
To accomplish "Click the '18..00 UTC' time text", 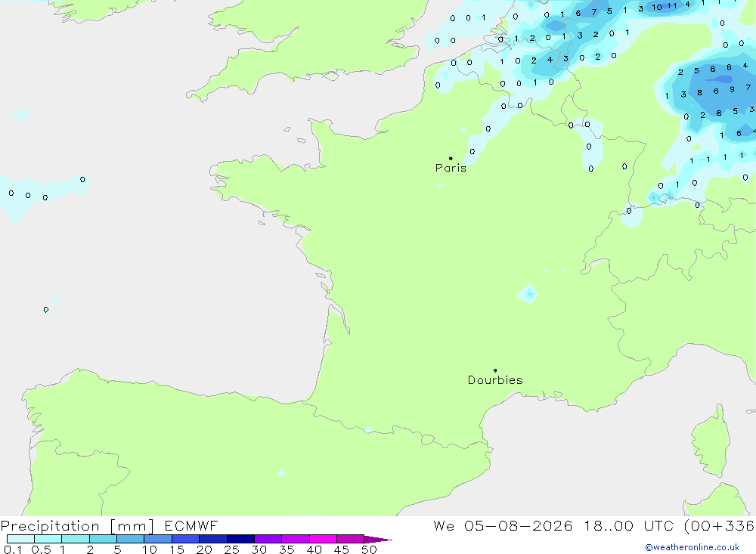I will tap(628, 526).
